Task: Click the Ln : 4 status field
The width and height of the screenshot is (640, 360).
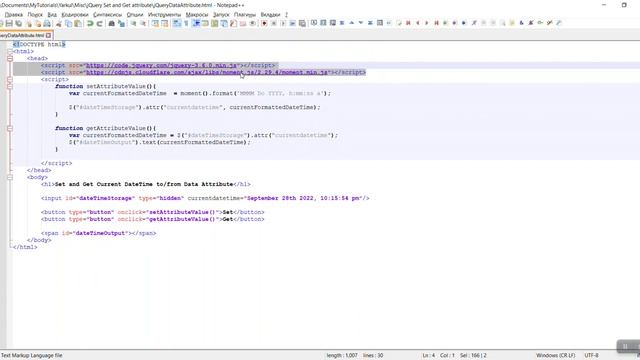Action: coord(428,356)
